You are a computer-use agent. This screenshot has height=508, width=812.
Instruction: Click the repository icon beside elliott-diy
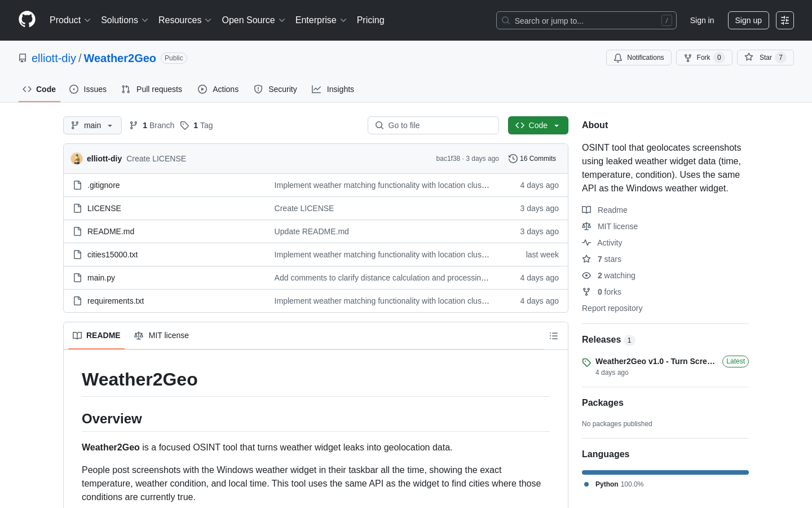coord(23,58)
